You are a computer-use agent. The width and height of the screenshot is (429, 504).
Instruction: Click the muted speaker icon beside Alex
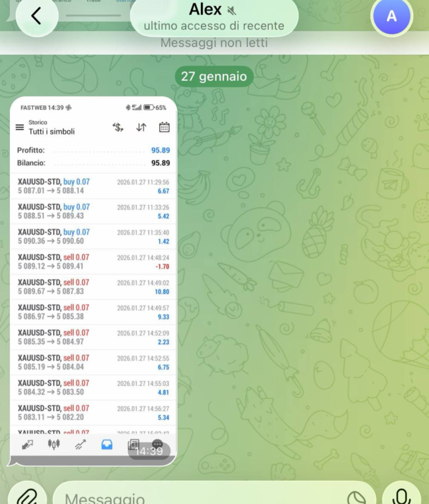(231, 10)
